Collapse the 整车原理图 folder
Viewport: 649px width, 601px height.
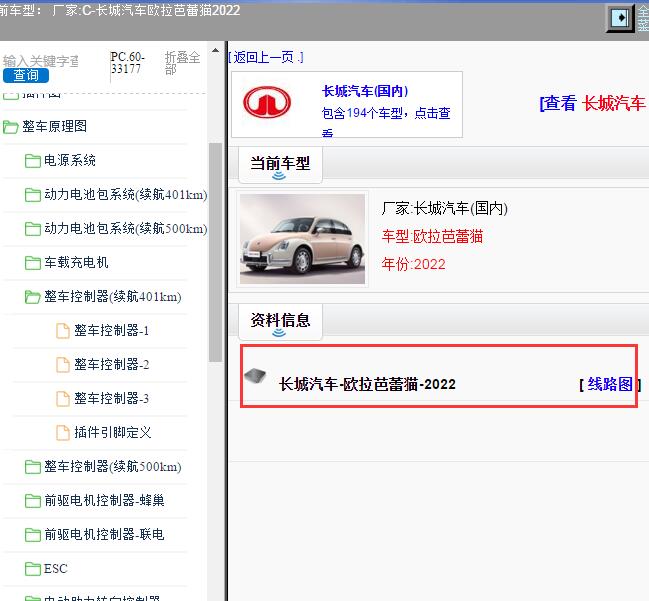point(54,127)
